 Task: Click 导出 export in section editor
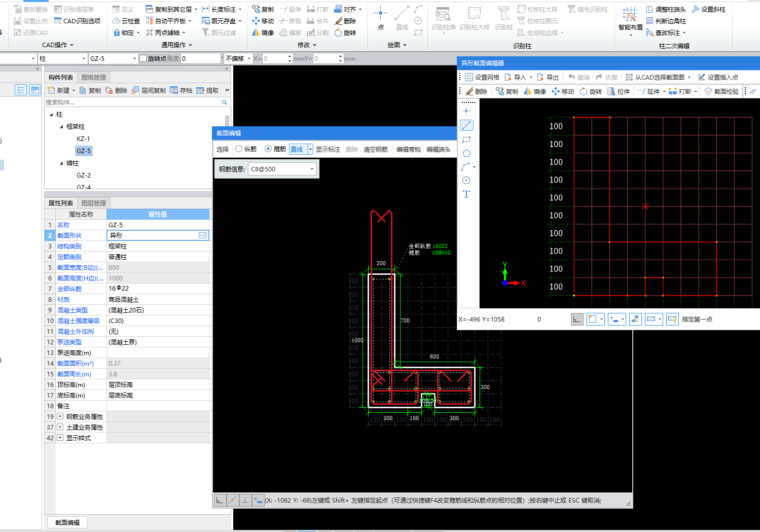point(548,77)
